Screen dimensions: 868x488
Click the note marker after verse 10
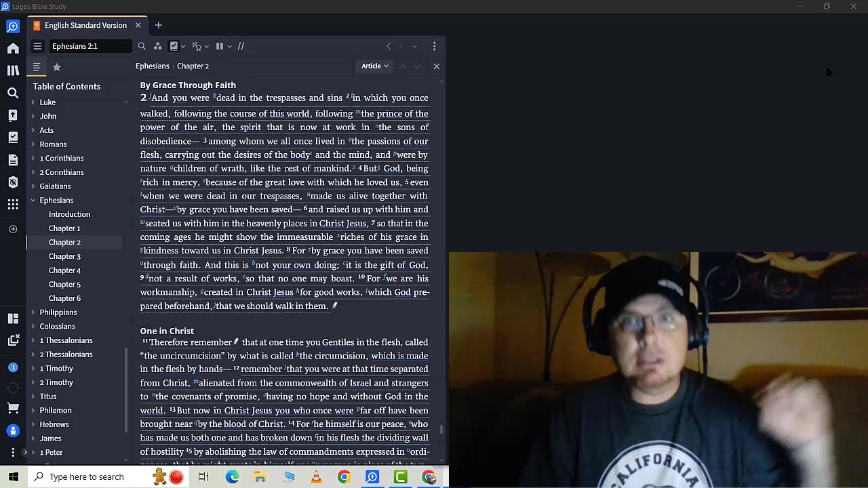334,306
